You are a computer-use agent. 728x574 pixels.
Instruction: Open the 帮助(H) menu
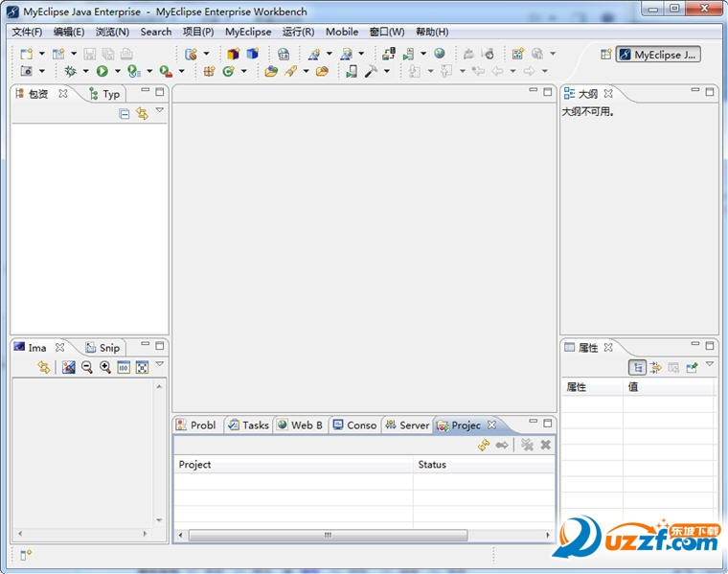[432, 32]
